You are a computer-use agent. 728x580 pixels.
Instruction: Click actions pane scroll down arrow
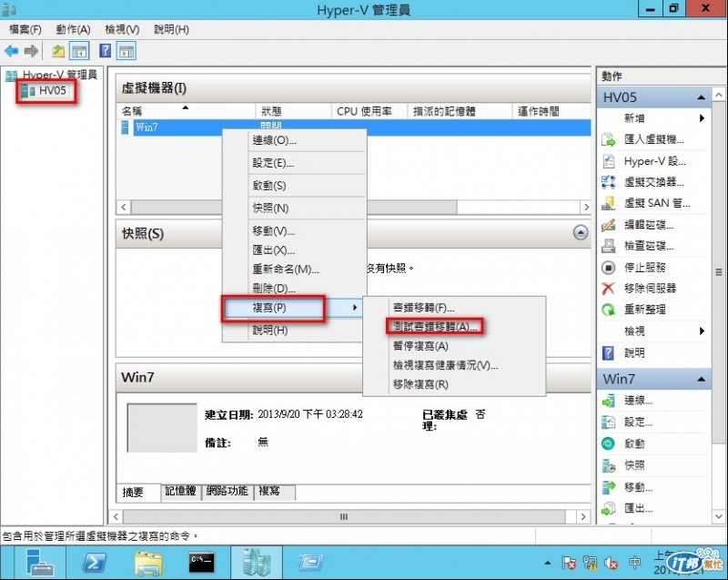pos(719,516)
